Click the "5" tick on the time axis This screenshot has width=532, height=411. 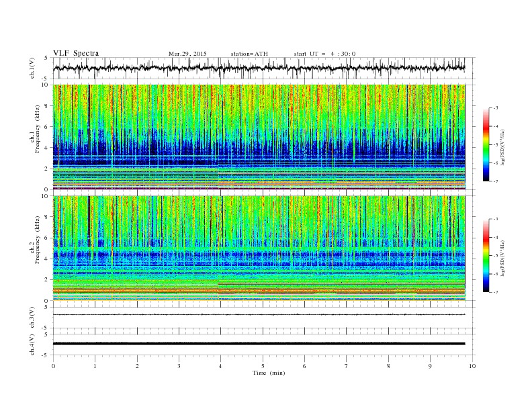pos(263,366)
